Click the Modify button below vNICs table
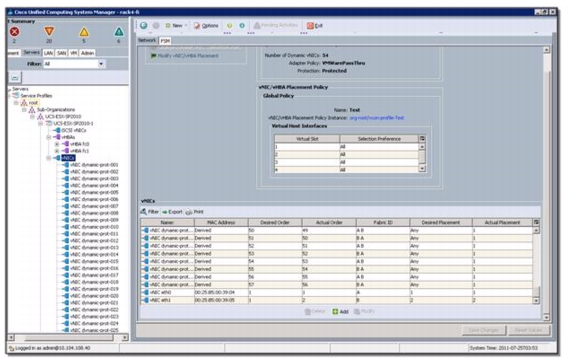 tap(364, 311)
